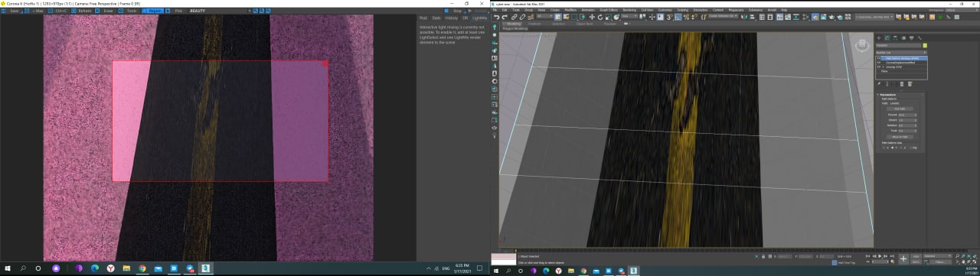This screenshot has height=276, width=980.
Task: Click Select and Link icon
Action: pos(514,17)
